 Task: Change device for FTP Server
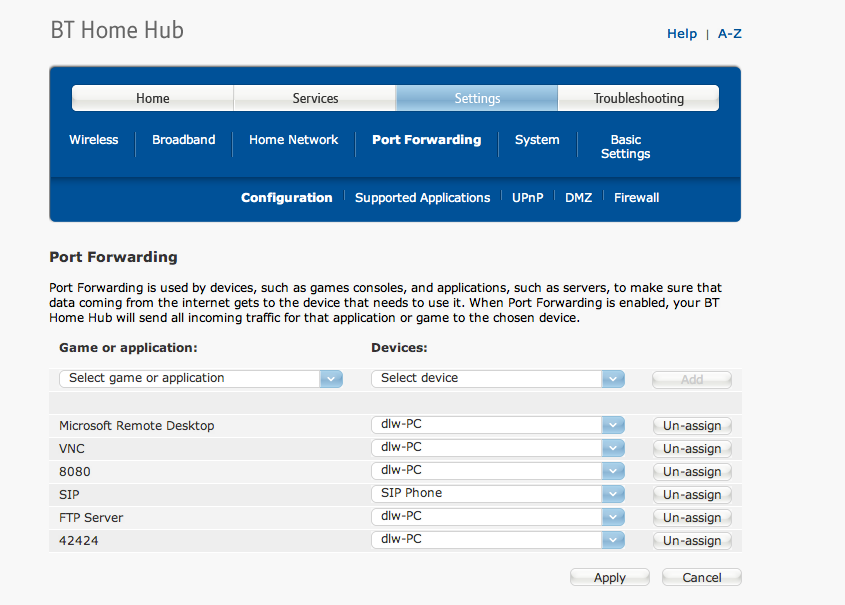498,517
